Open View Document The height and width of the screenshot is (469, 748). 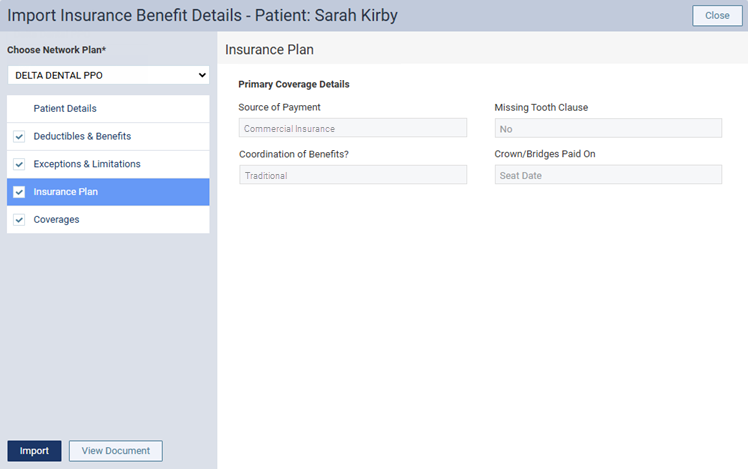116,451
